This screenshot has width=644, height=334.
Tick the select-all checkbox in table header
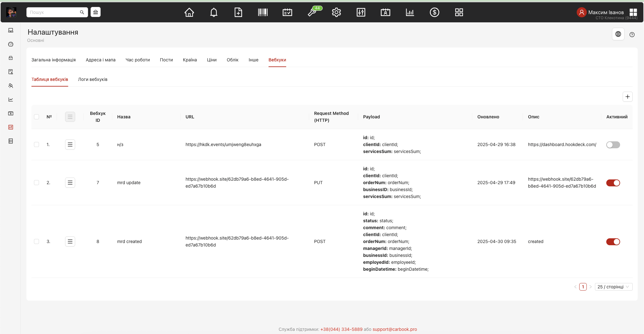tap(36, 117)
